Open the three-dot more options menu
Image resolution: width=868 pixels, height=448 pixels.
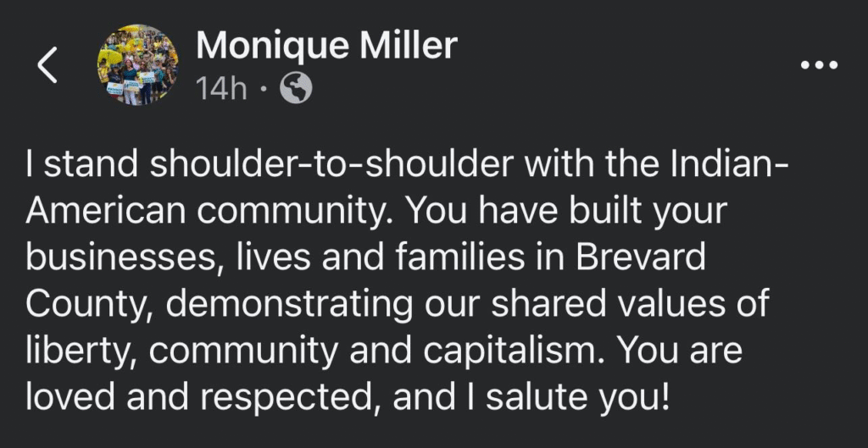click(x=819, y=65)
